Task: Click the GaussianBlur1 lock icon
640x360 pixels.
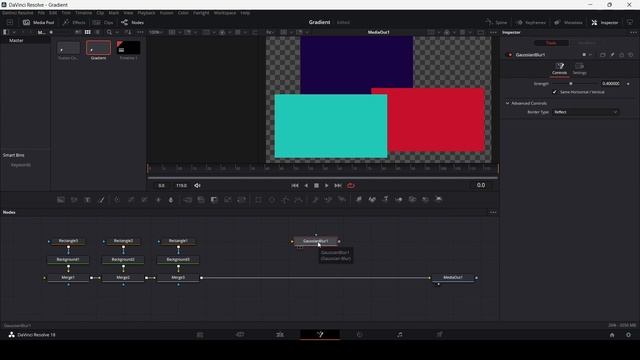Action: coord(622,55)
